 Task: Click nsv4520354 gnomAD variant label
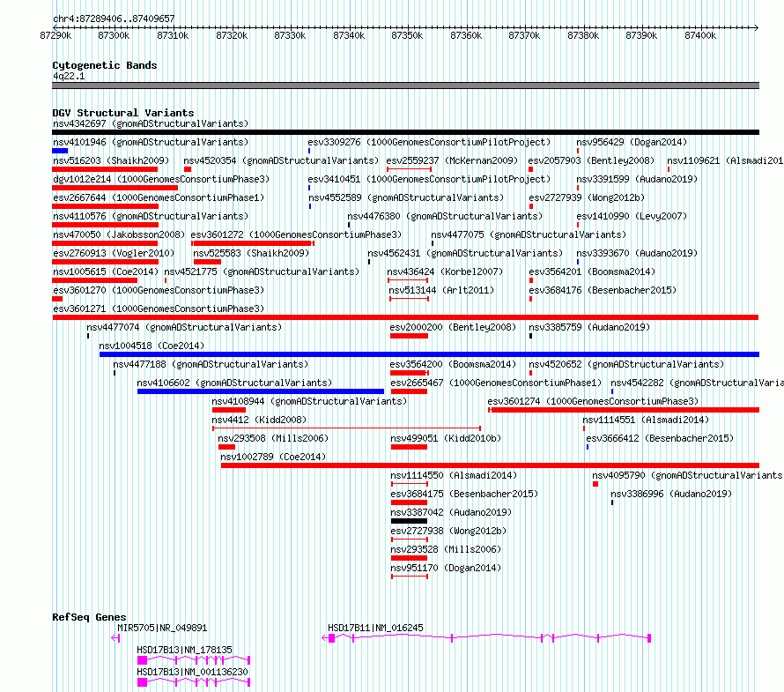pos(281,160)
